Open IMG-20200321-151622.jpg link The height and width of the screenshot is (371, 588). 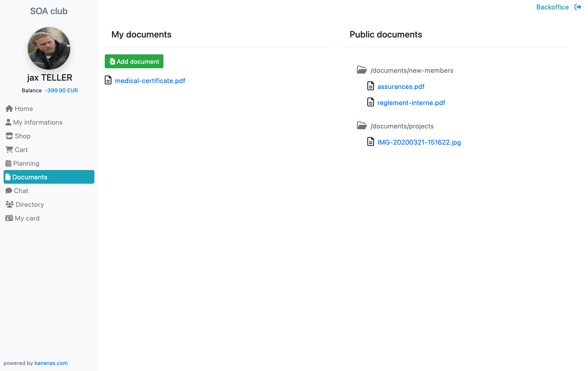pyautogui.click(x=419, y=142)
